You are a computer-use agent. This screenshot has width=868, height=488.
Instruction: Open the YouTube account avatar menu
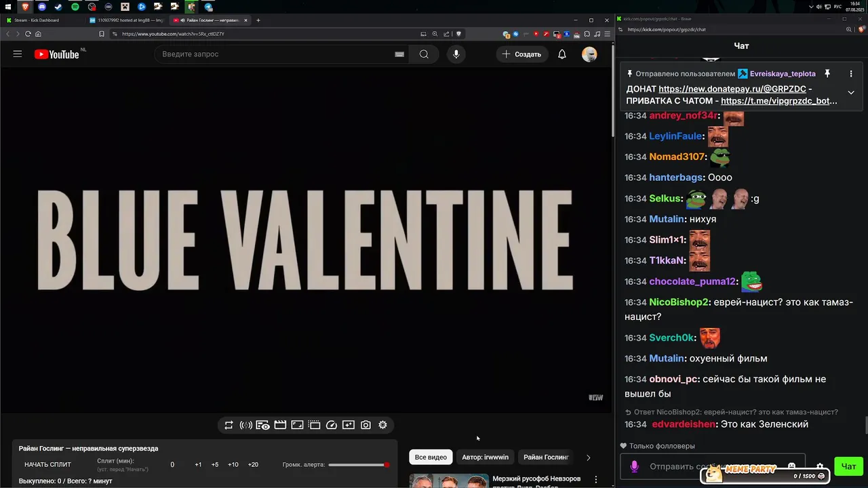pyautogui.click(x=589, y=54)
